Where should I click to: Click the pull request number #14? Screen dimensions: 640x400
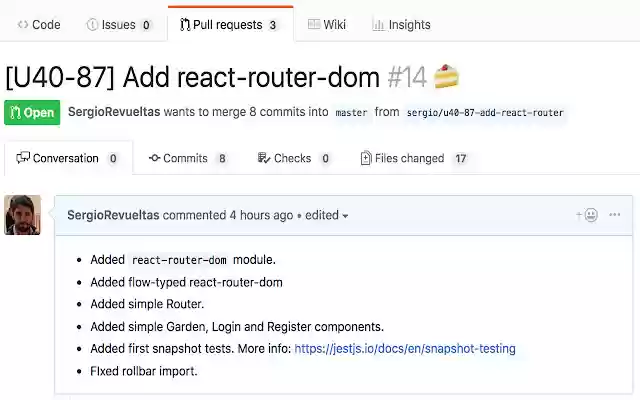[x=407, y=77]
